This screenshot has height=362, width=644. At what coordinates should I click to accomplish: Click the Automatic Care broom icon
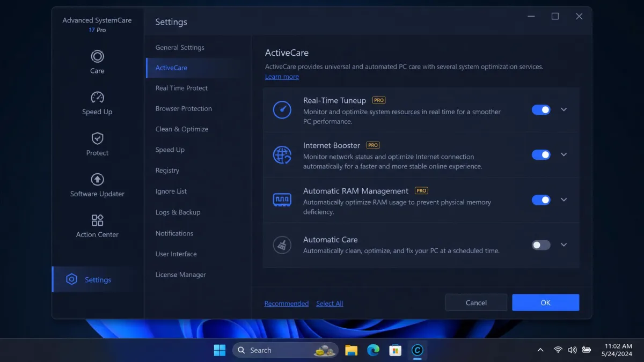click(x=282, y=245)
